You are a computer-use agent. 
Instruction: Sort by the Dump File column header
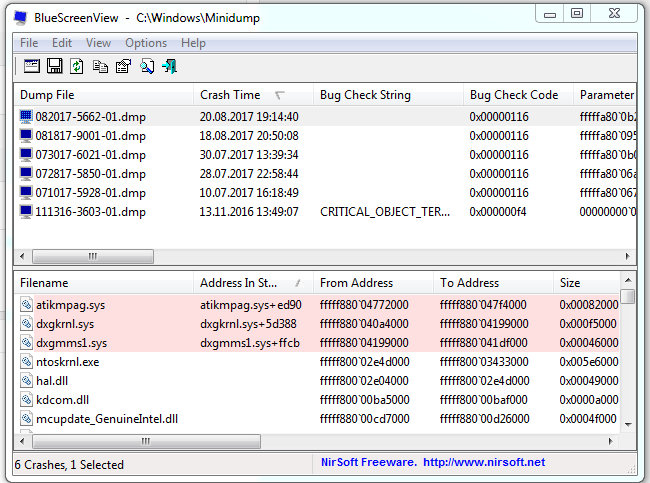tap(104, 95)
